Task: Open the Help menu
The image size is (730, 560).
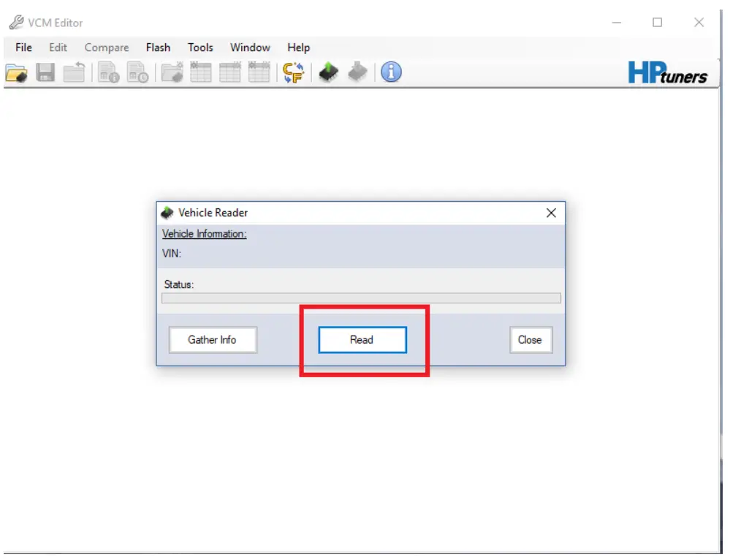Action: click(297, 47)
